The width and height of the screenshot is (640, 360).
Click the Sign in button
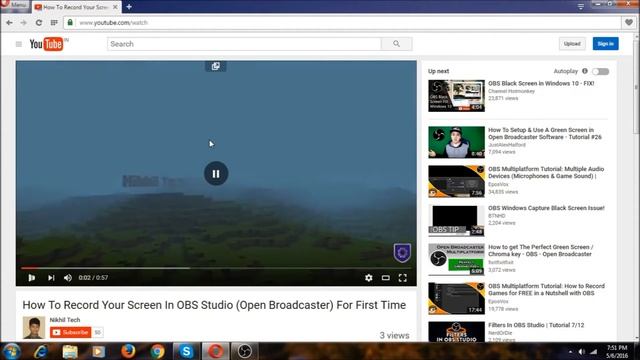point(605,44)
